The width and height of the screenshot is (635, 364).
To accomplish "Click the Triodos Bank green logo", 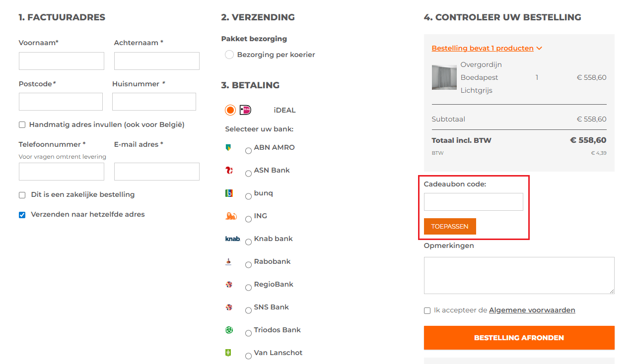I will pos(229,330).
